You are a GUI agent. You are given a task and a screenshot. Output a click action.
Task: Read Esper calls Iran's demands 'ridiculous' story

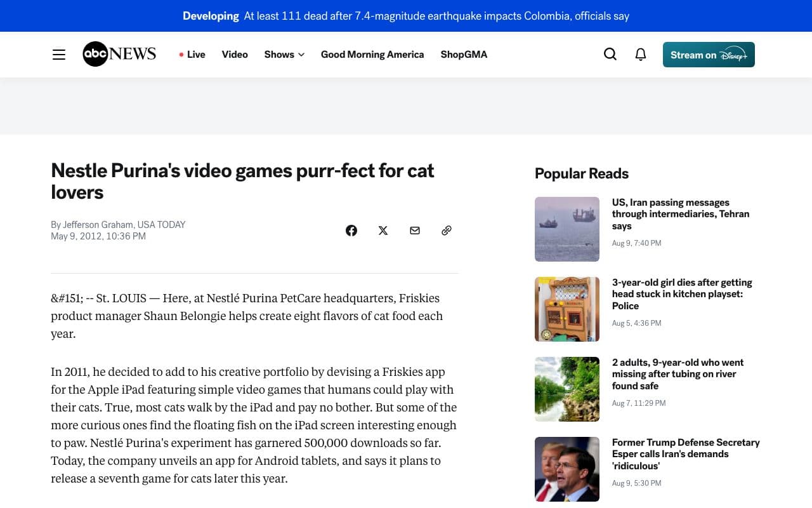point(686,454)
